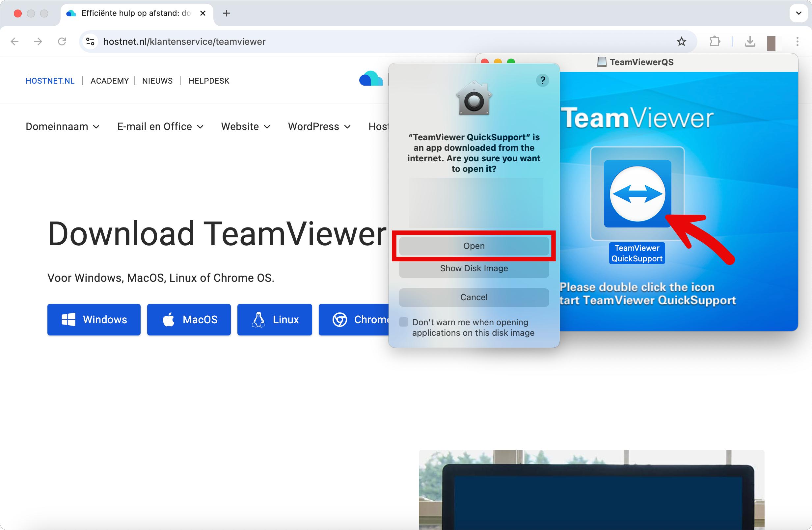Cancel the open app dialog
The width and height of the screenshot is (812, 530).
coord(474,297)
